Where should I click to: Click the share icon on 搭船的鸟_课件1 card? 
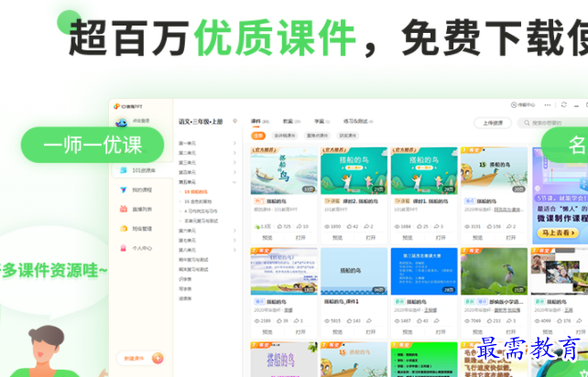369,321
